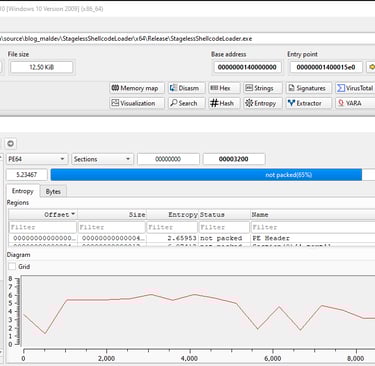Screen dimensions: 375x366
Task: Click the Status column filter field
Action: (224, 227)
